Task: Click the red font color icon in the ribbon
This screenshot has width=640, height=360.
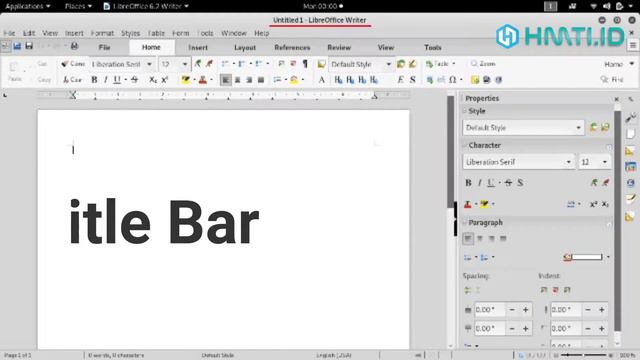Action: coord(203,80)
